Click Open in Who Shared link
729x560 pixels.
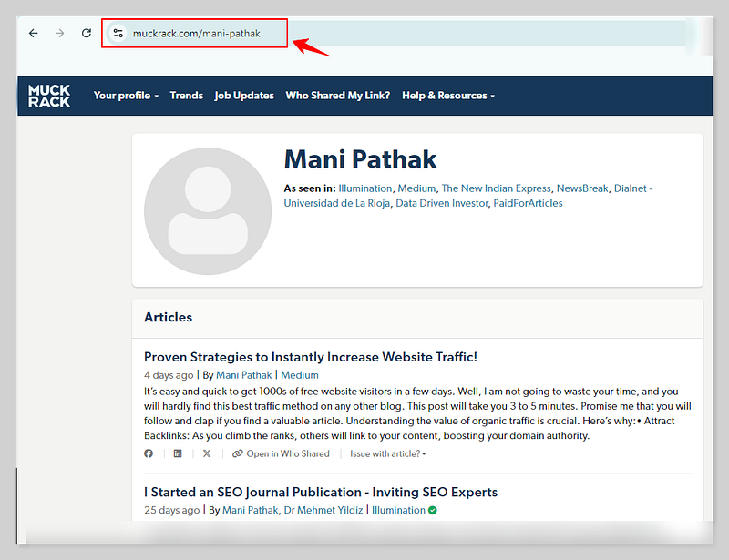coord(281,453)
